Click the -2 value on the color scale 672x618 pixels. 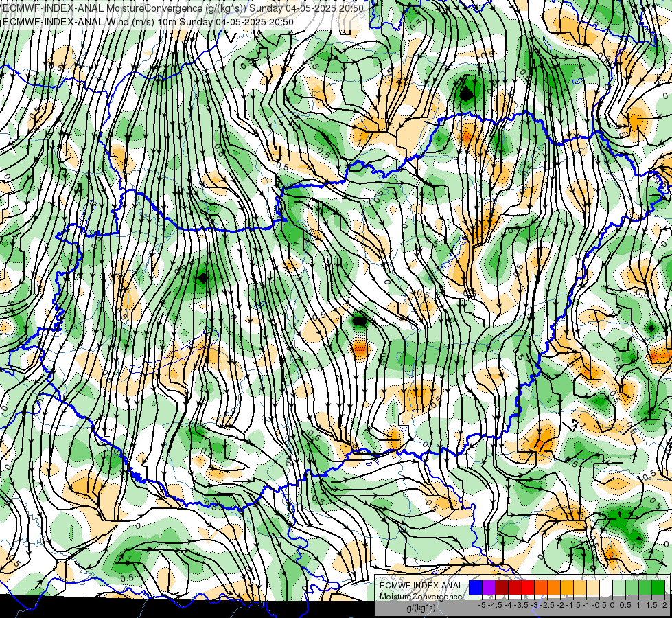(x=559, y=605)
